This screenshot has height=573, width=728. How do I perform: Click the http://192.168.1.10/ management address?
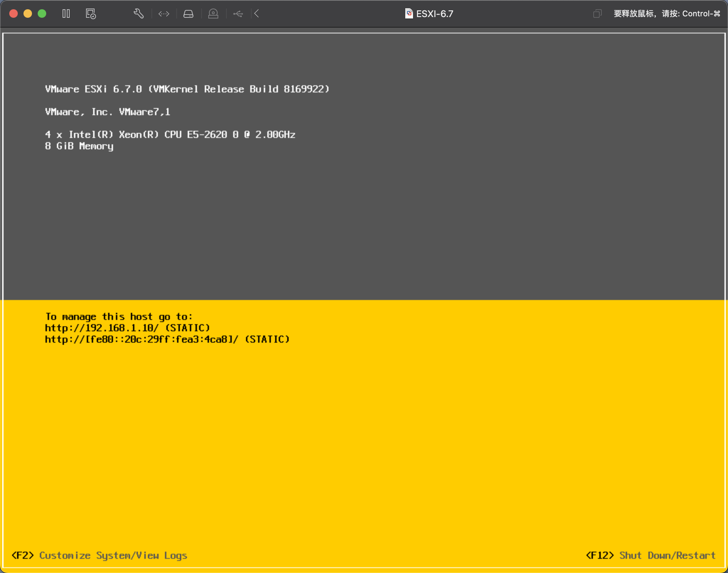[102, 328]
